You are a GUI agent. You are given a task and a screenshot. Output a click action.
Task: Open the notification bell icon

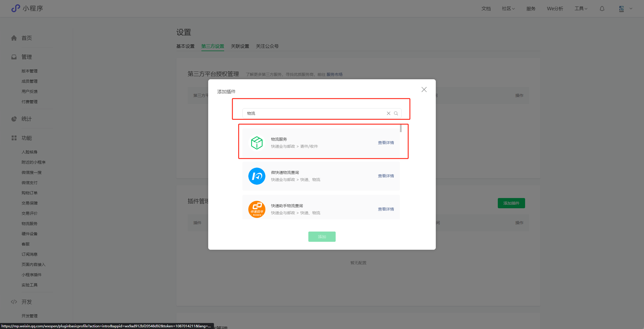click(602, 9)
